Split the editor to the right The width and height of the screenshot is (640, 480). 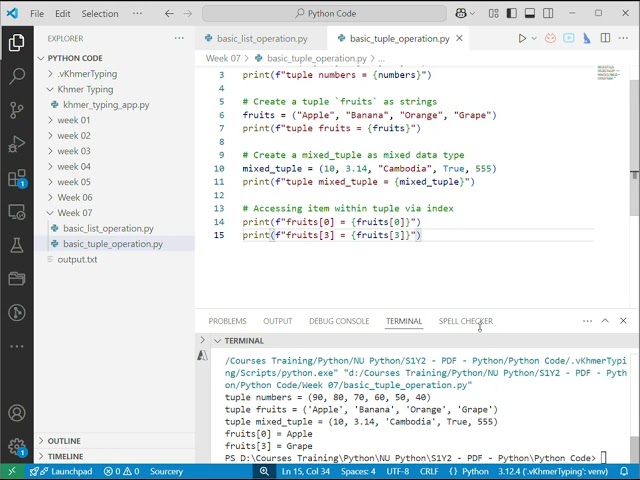(x=605, y=38)
